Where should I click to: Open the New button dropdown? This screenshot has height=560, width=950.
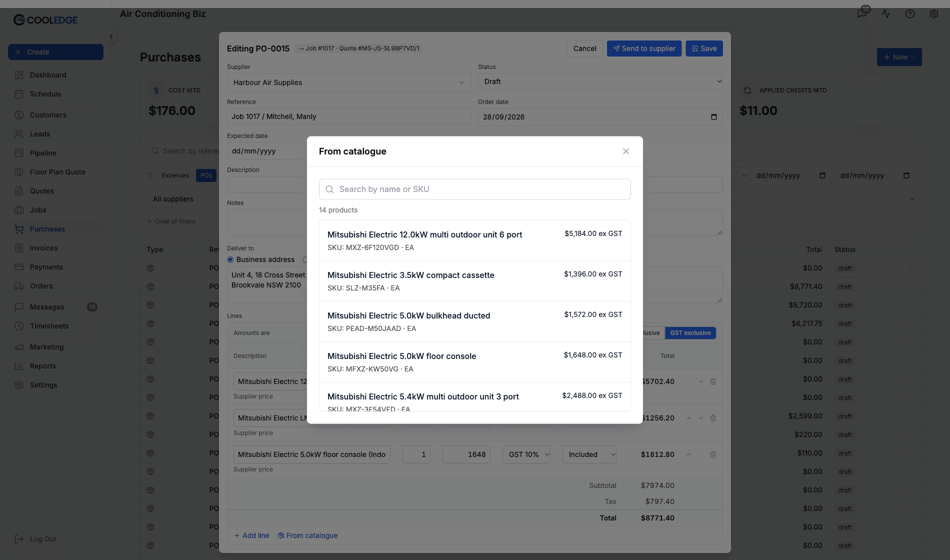tap(899, 57)
